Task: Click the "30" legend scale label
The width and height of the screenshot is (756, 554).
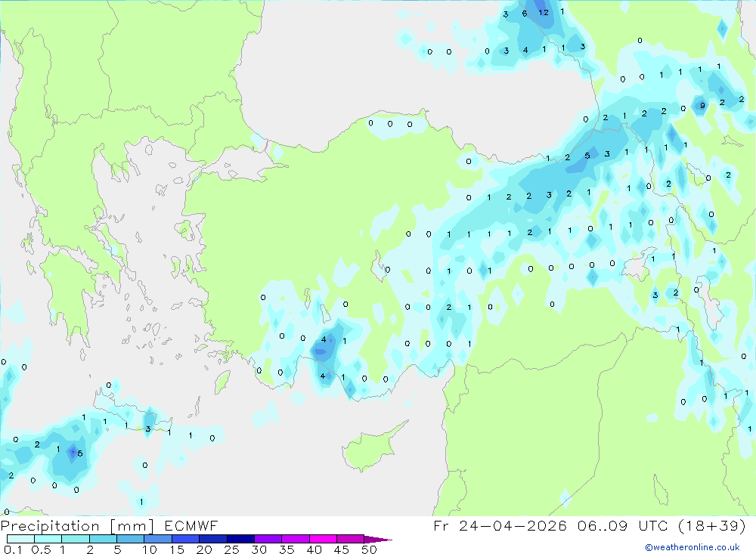Action: click(x=259, y=549)
